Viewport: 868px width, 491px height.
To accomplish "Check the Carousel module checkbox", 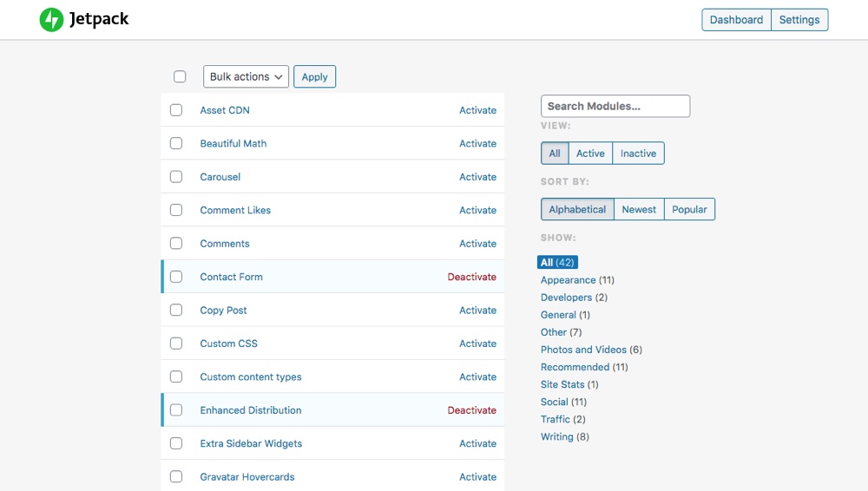I will (x=176, y=177).
